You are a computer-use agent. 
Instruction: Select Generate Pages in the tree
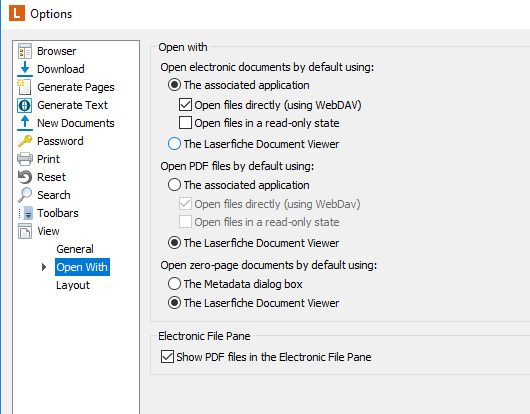(76, 87)
